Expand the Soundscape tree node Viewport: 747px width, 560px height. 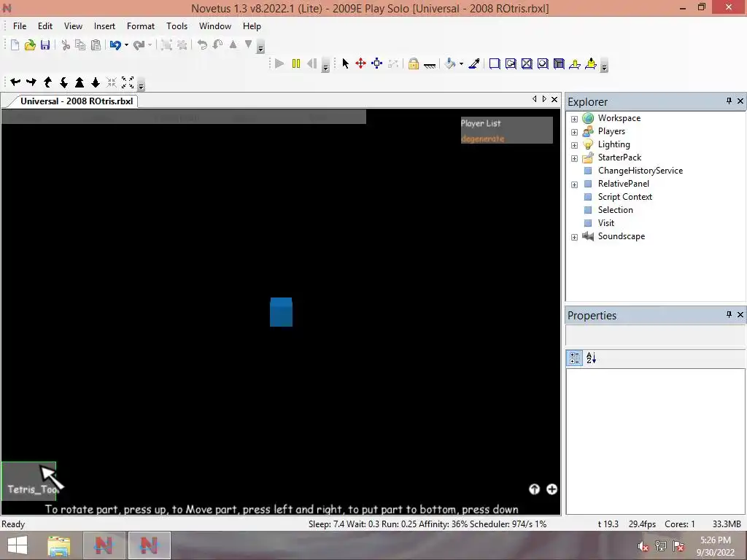pos(575,237)
